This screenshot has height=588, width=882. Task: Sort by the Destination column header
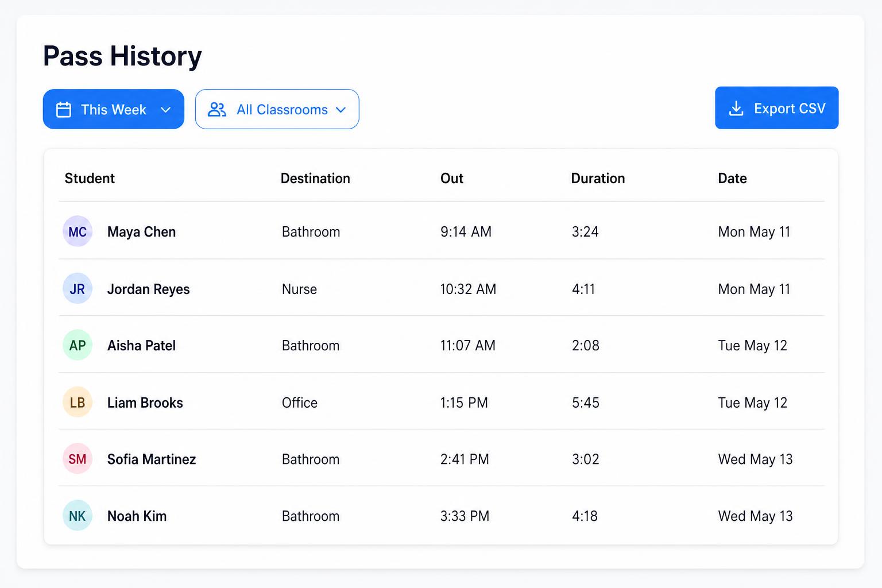coord(315,179)
